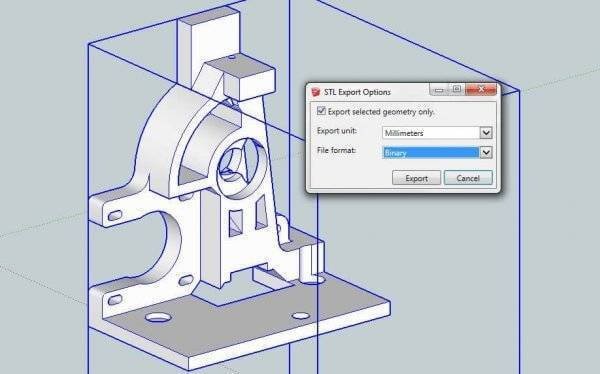Click the Cancel button
This screenshot has width=600, height=374.
[x=468, y=178]
